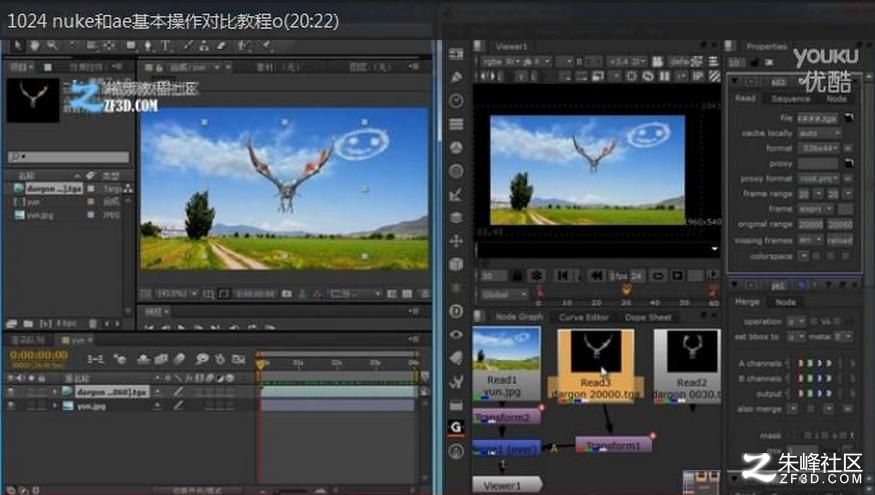Switch to Curve Editor tab

click(584, 317)
